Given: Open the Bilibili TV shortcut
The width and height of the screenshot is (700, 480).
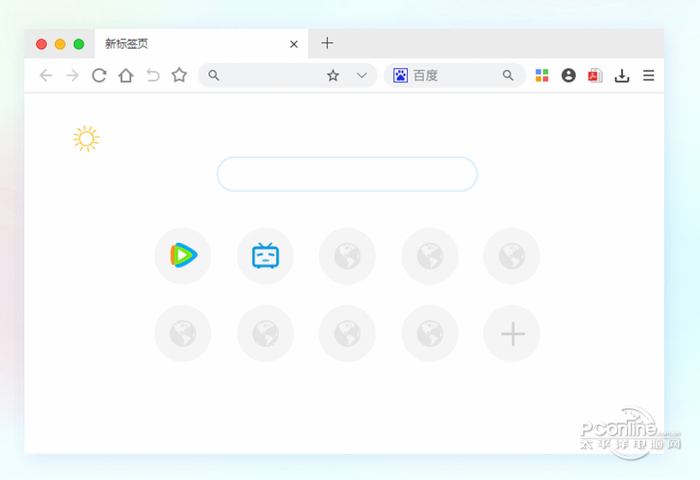Looking at the screenshot, I should 266,256.
